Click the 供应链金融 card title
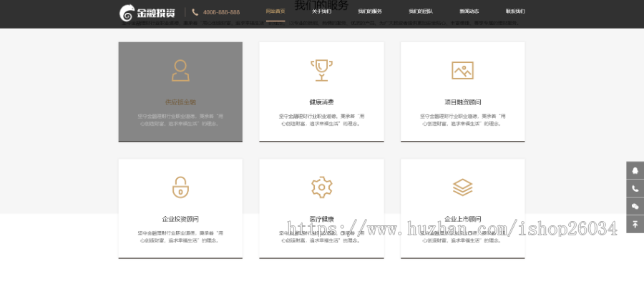Screen dimensions: 644x294 point(180,102)
